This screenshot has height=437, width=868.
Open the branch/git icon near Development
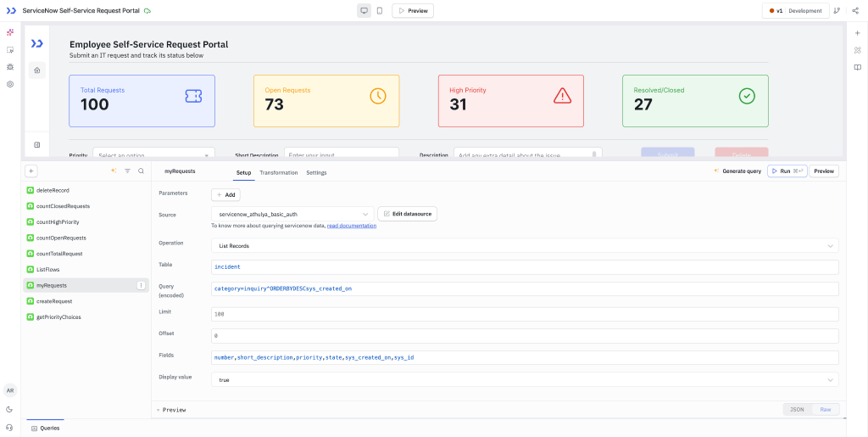[x=837, y=10]
